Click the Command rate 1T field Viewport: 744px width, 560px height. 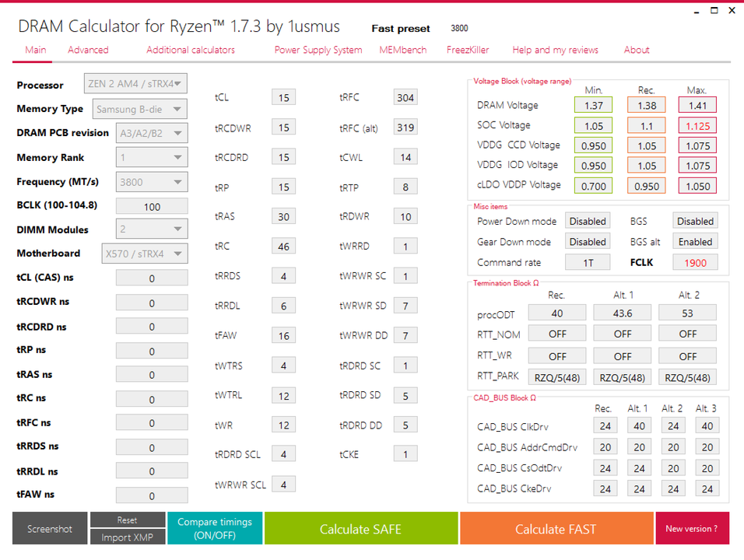[x=588, y=262]
